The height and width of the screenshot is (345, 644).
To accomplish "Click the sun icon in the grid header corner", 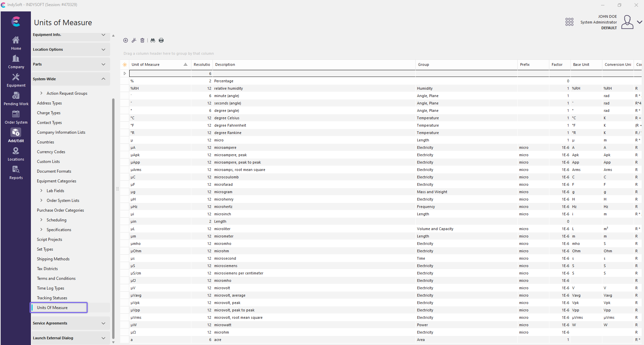I will [125, 65].
